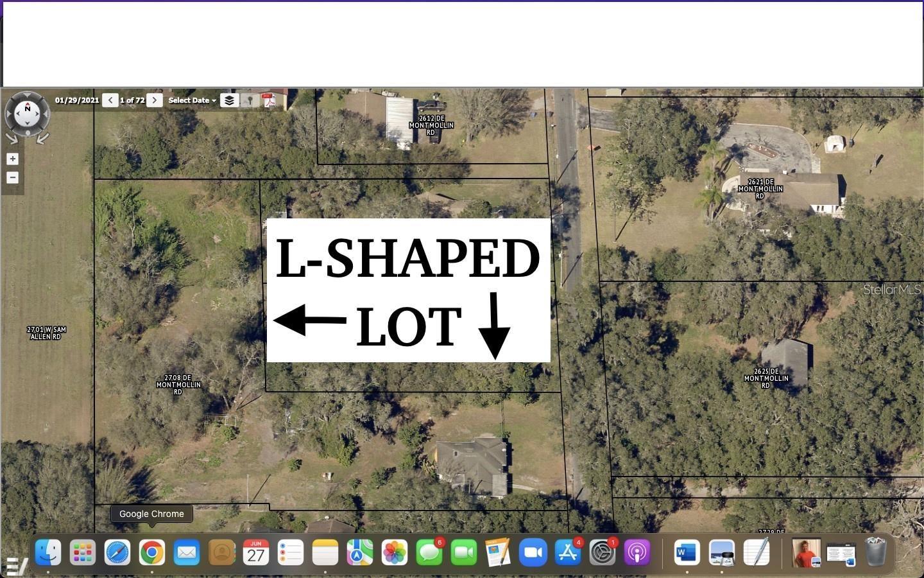
Task: Select the 2708 De Montmollin Rd parcel label
Action: coord(178,385)
